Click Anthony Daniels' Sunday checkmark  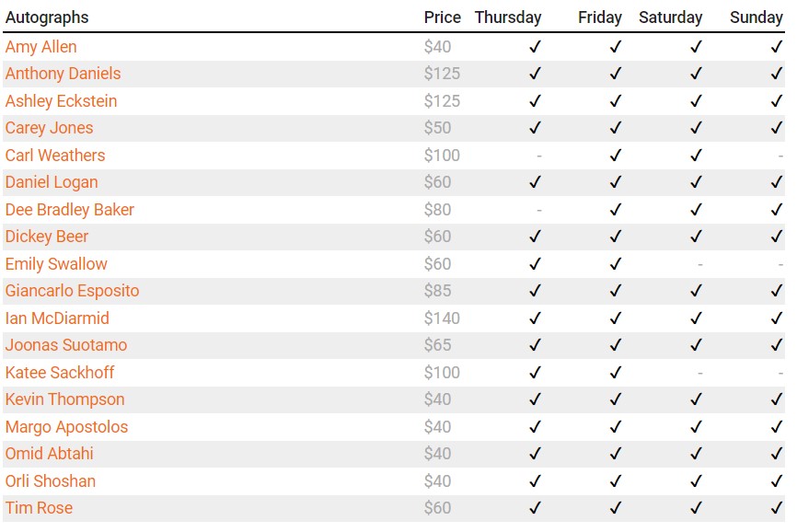coord(778,74)
